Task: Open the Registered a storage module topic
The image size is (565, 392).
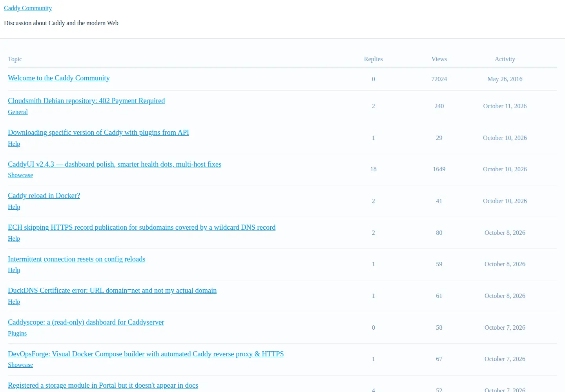Action: 103,385
